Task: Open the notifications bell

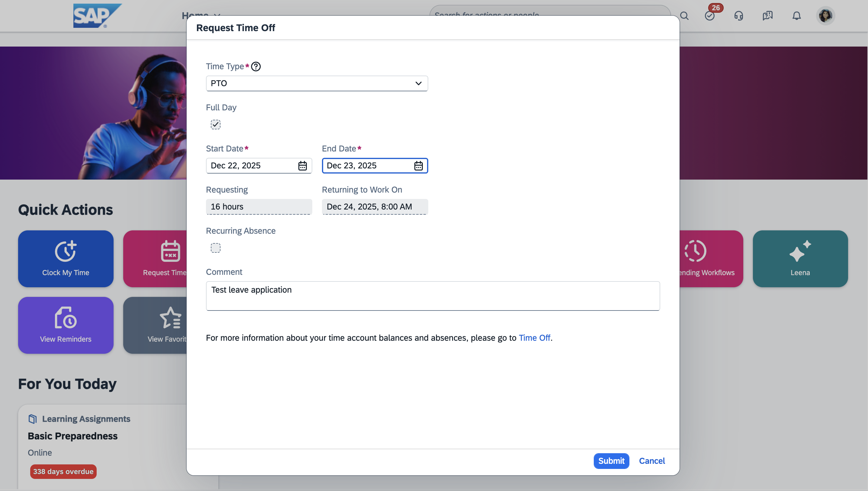Action: point(796,15)
